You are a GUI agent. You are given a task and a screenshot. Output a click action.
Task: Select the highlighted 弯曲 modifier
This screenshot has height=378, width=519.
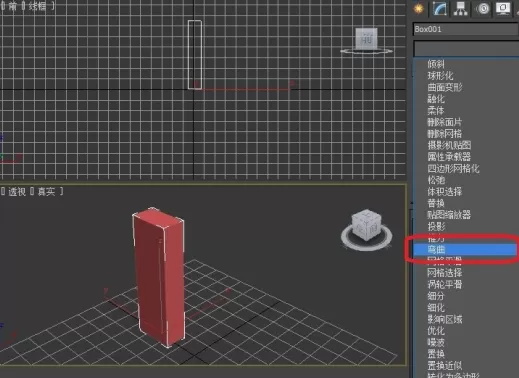pyautogui.click(x=465, y=249)
